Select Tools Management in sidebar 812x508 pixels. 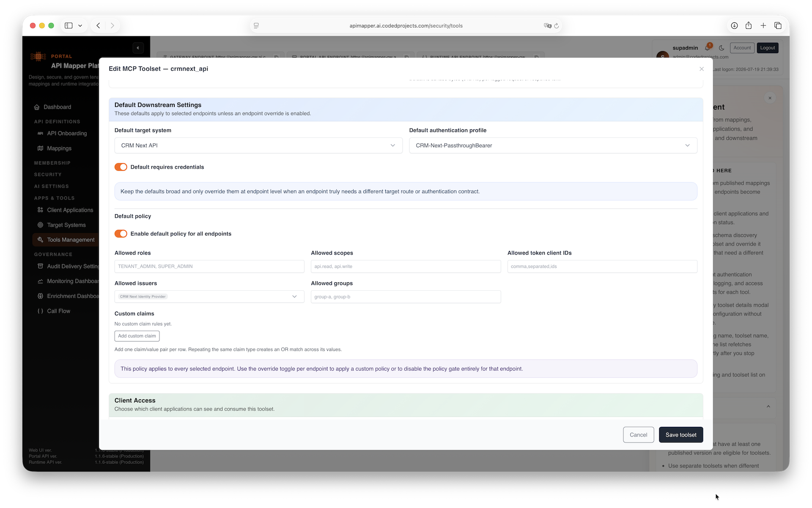click(66, 240)
